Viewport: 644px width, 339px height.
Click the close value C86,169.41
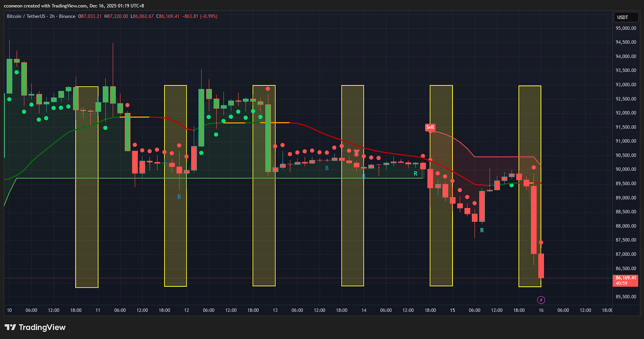tap(168, 16)
